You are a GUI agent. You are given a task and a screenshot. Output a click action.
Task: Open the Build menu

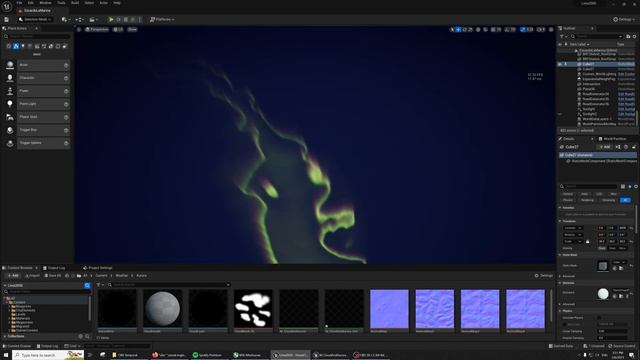point(75,3)
